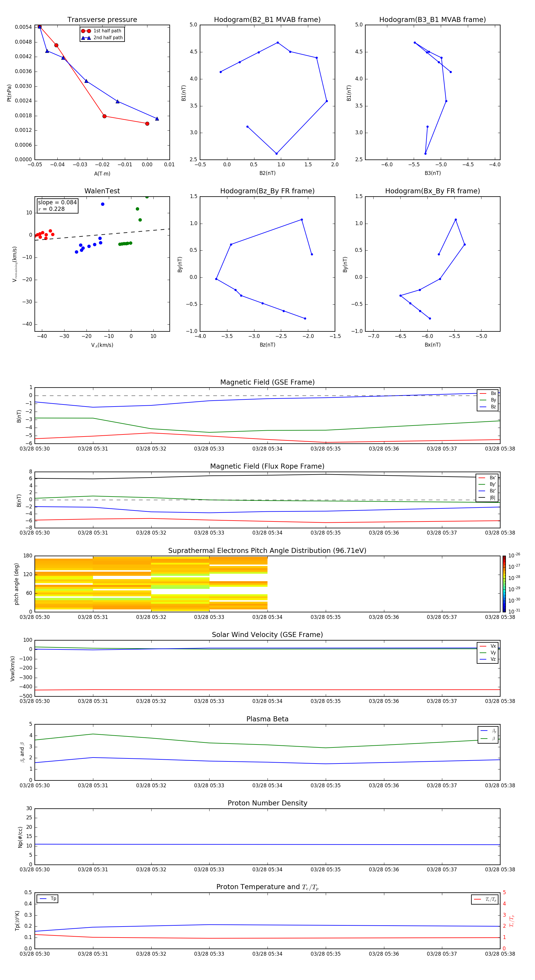Click the 'Magnetic Field (Flux Rope Frame)' title

(x=267, y=467)
